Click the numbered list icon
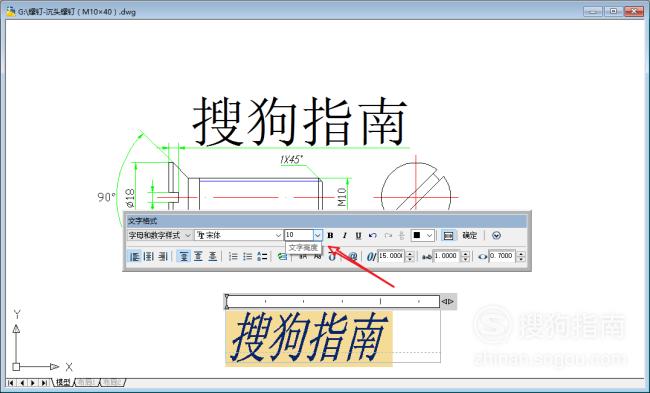 [233, 257]
